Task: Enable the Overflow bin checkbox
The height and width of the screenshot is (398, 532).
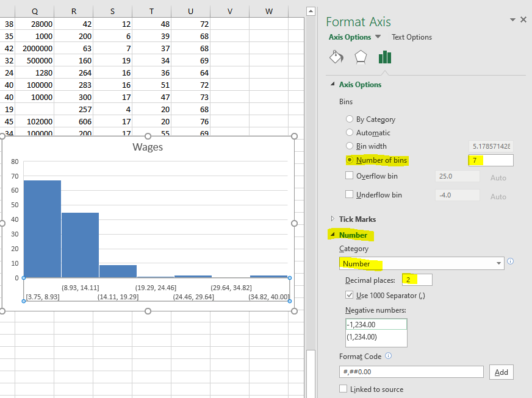Action: 350,176
